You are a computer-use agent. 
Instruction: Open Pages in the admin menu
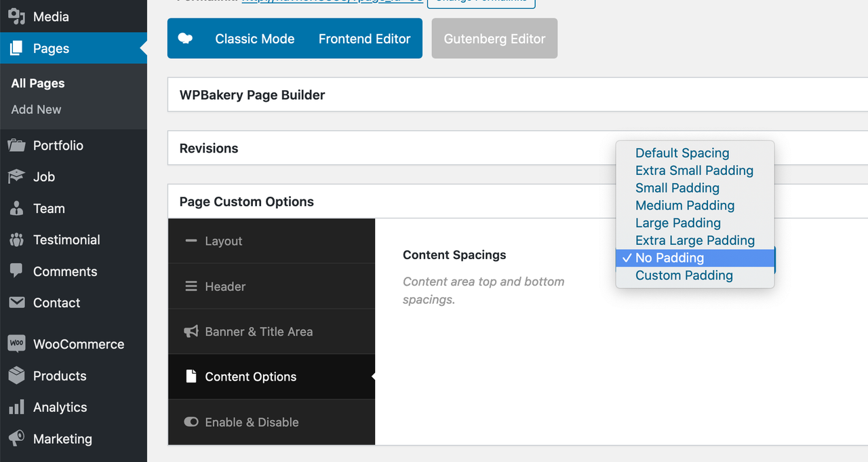click(73, 48)
